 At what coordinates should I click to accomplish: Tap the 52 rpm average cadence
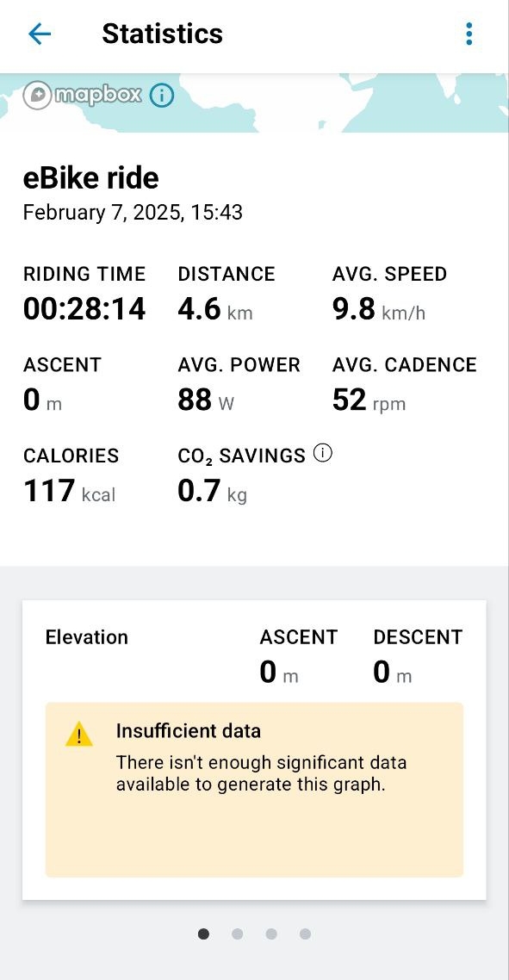[369, 400]
